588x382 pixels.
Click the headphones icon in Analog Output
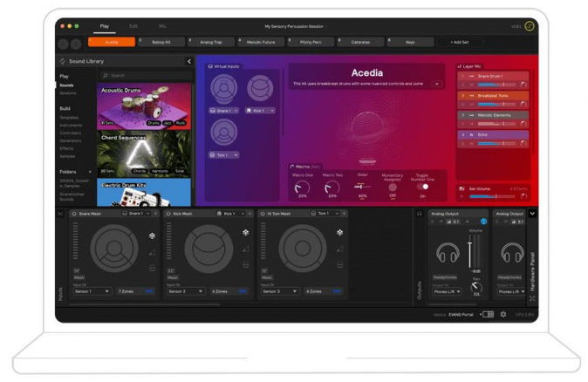pyautogui.click(x=448, y=253)
